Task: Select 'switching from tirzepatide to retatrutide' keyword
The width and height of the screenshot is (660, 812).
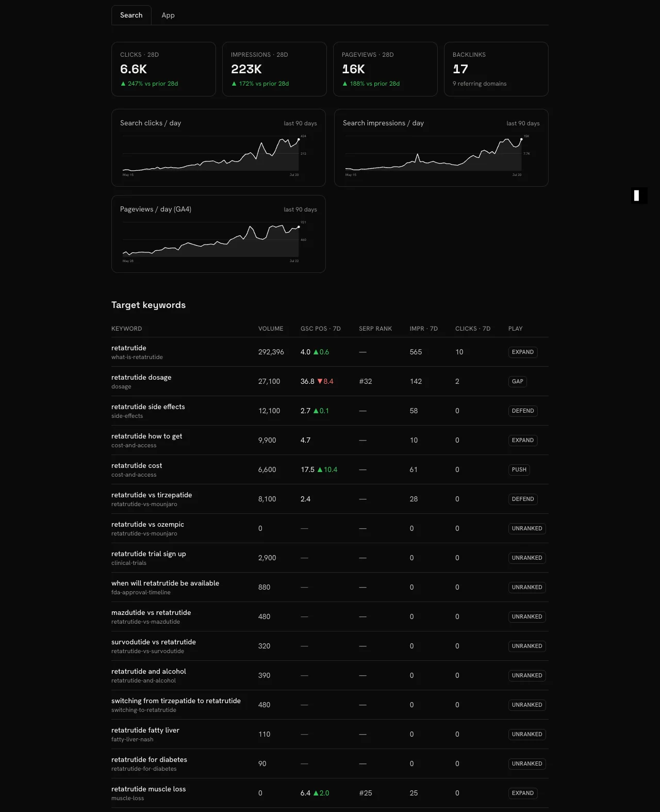Action: [176, 701]
